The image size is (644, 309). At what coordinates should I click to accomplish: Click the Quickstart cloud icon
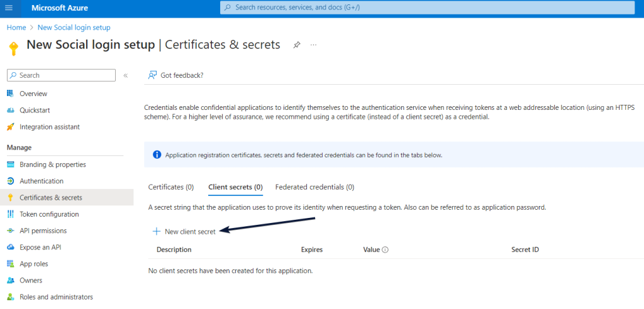10,111
